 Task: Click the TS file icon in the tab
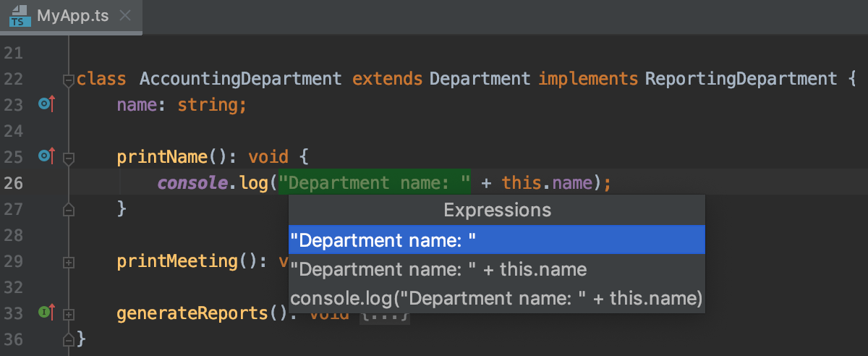point(20,17)
